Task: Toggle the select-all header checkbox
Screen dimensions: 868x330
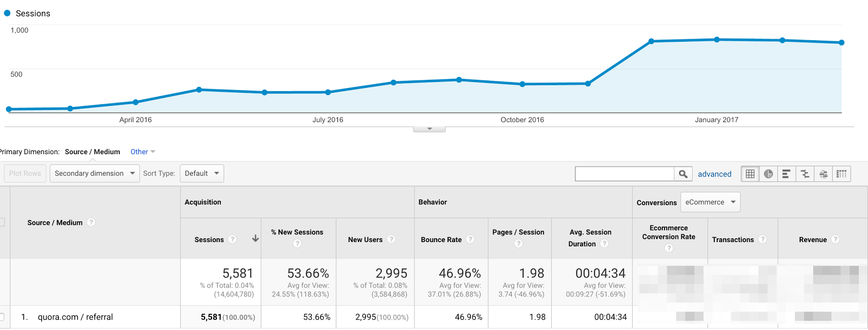Action: tap(2, 222)
